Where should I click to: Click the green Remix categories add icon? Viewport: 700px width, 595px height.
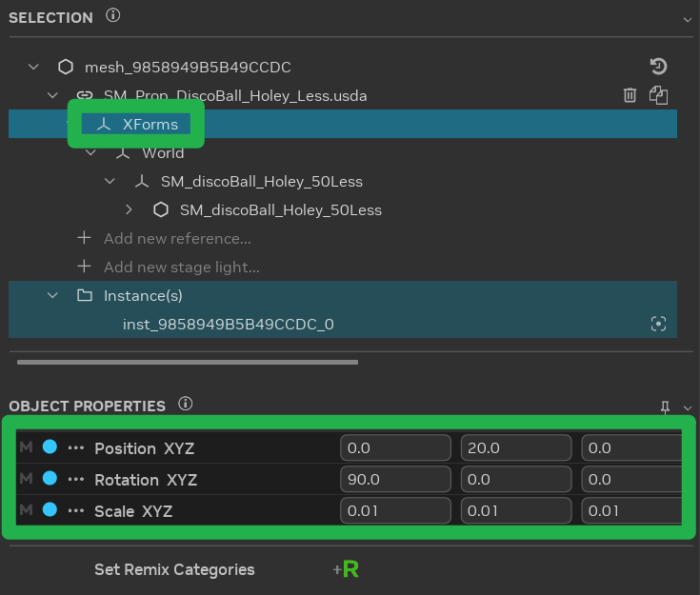tap(345, 570)
